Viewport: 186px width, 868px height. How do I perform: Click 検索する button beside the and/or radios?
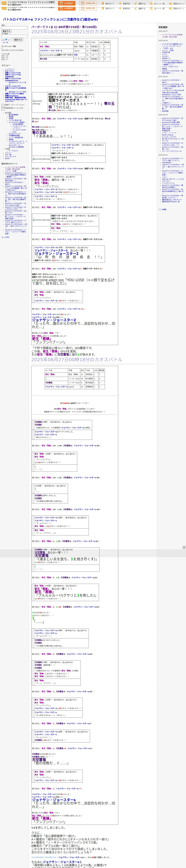[x=18, y=40]
